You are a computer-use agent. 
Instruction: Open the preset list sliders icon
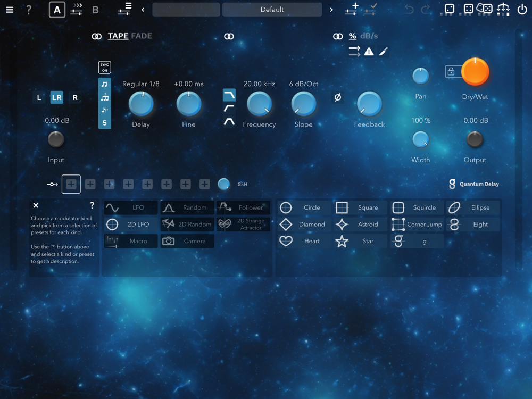coord(125,9)
